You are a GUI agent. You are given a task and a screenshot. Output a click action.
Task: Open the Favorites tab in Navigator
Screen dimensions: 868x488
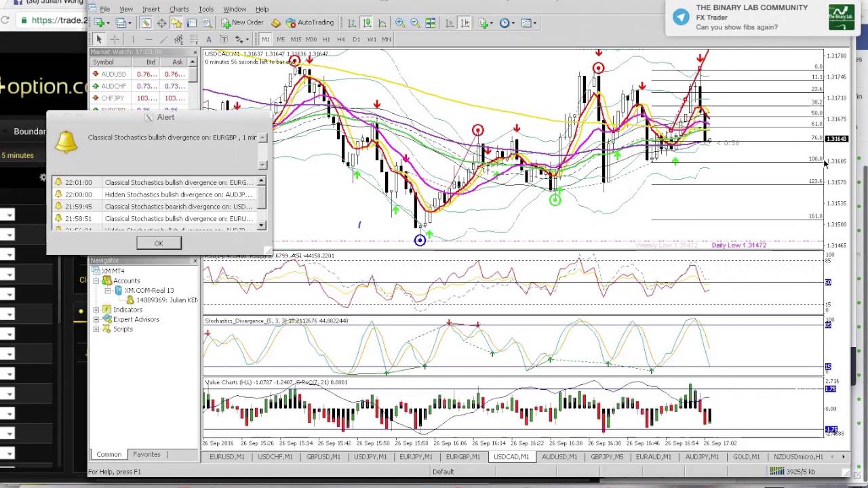(146, 454)
